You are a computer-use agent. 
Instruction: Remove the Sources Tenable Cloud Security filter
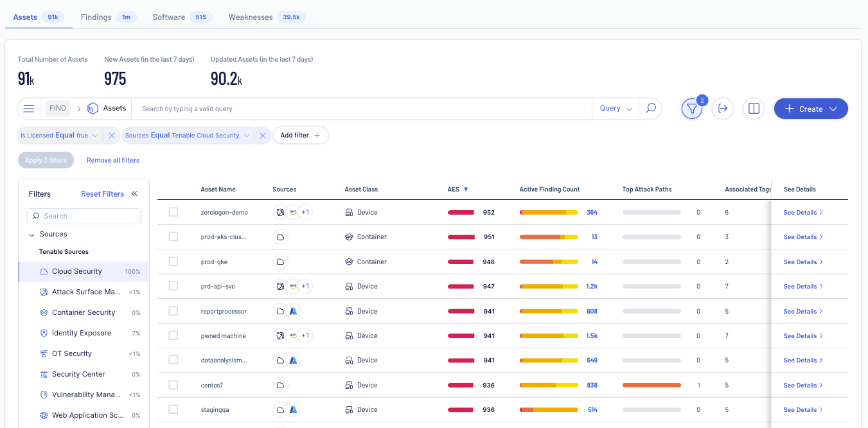(x=262, y=136)
